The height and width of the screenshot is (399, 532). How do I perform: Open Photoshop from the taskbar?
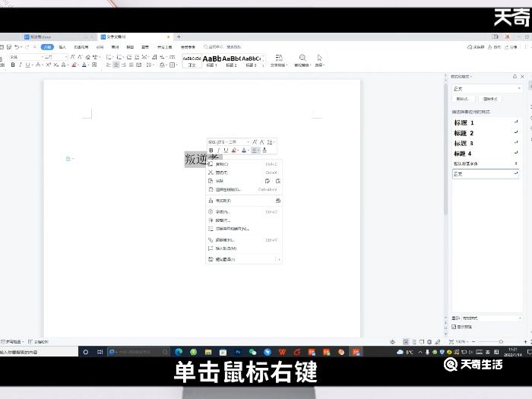pos(238,352)
